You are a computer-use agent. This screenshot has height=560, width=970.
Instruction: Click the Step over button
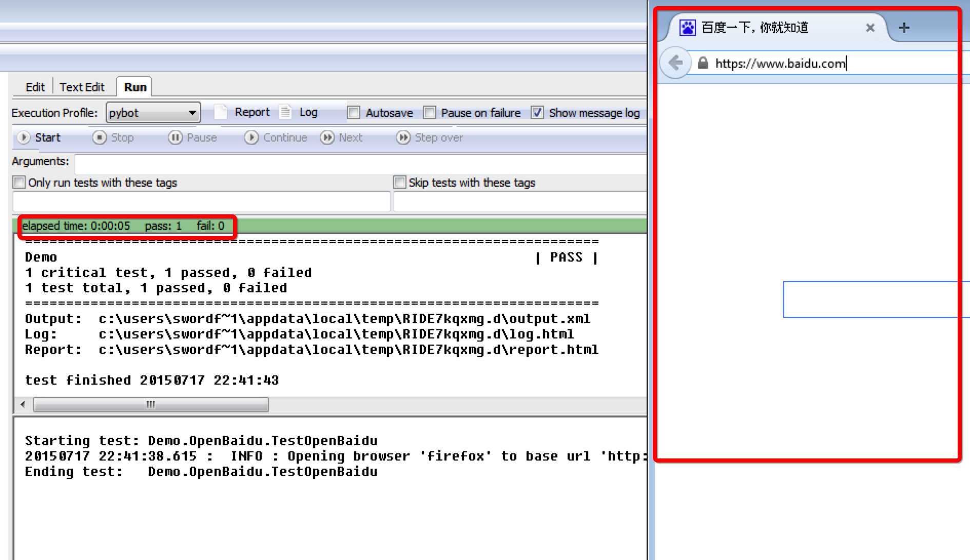pos(430,137)
